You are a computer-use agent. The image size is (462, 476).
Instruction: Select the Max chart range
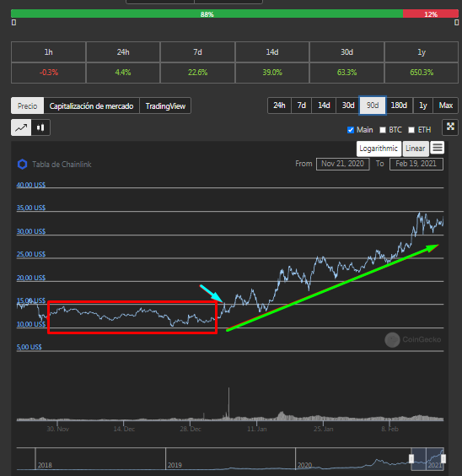446,105
